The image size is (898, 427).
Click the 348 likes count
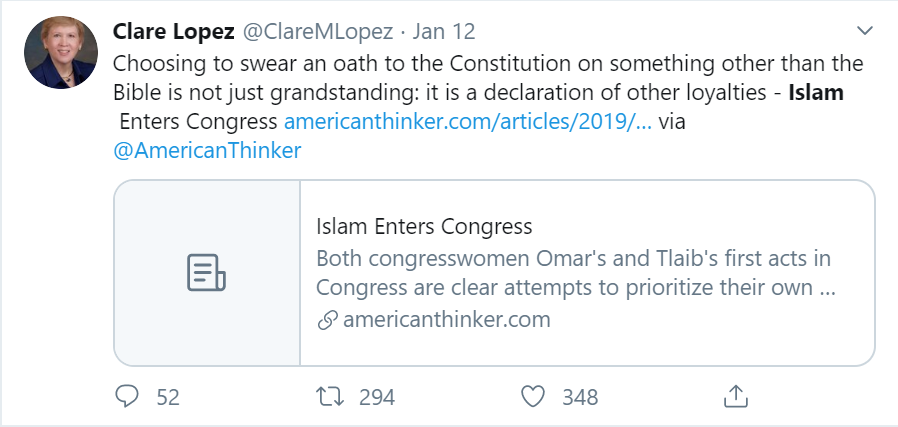[580, 397]
